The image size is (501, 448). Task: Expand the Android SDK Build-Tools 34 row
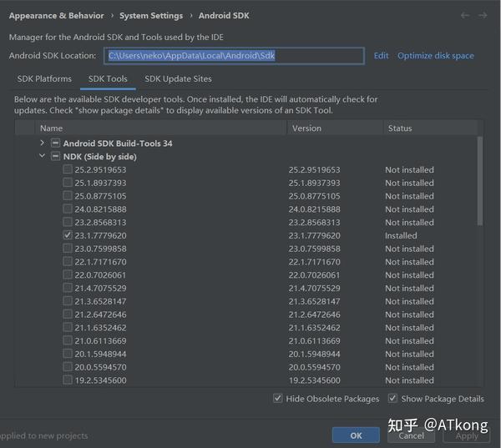point(43,143)
